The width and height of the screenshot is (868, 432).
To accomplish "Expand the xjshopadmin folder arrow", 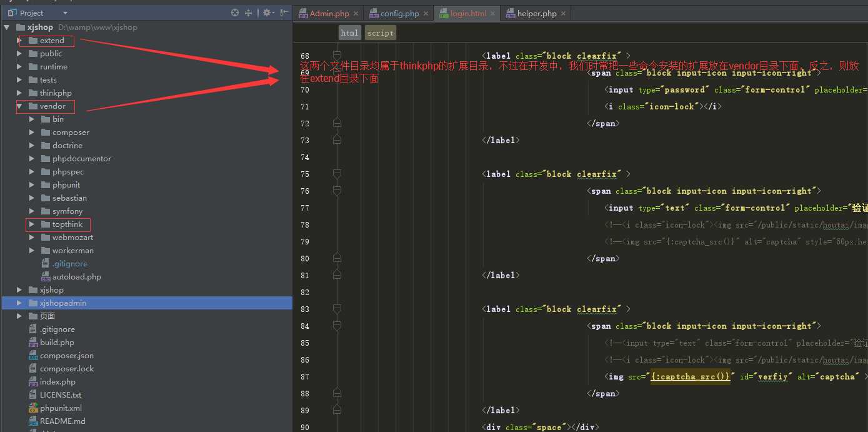I will click(x=19, y=303).
